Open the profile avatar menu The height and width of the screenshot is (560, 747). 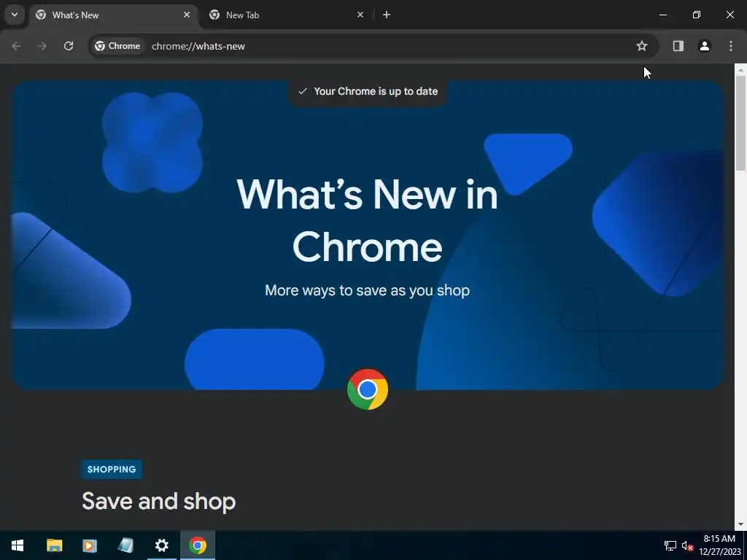point(704,46)
